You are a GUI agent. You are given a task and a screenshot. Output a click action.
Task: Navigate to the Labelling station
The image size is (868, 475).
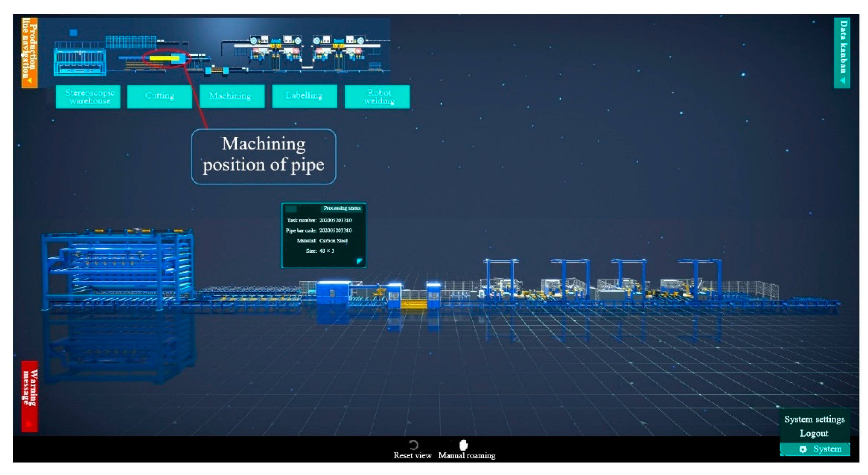[304, 96]
